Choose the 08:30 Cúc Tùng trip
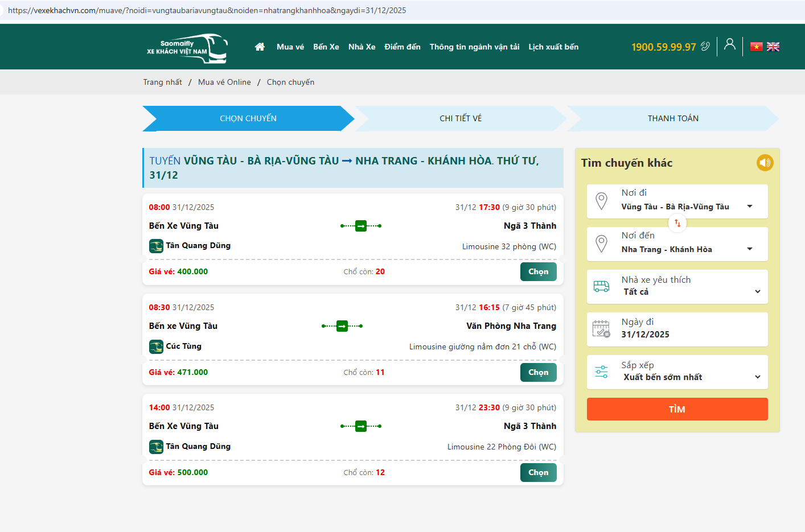805x532 pixels. point(538,372)
